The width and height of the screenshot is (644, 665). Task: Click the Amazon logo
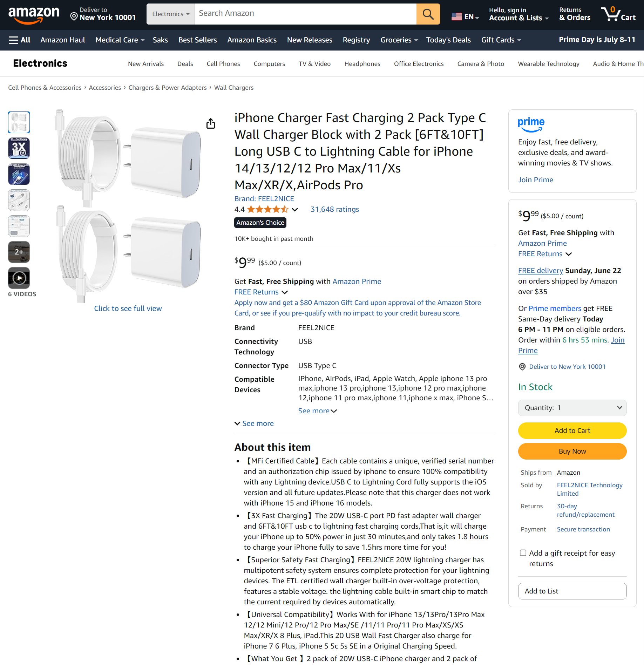tap(34, 15)
